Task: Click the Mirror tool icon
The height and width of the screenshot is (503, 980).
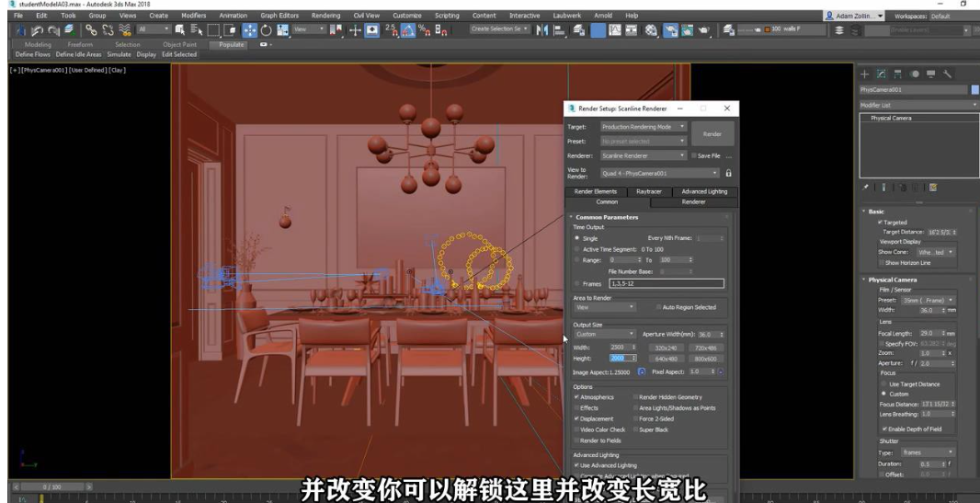Action: click(542, 30)
